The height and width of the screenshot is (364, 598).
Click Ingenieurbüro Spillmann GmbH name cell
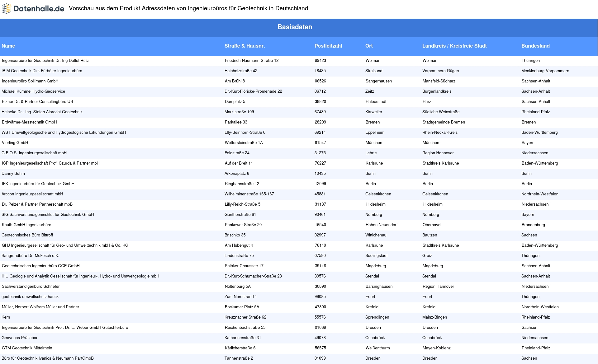point(30,81)
